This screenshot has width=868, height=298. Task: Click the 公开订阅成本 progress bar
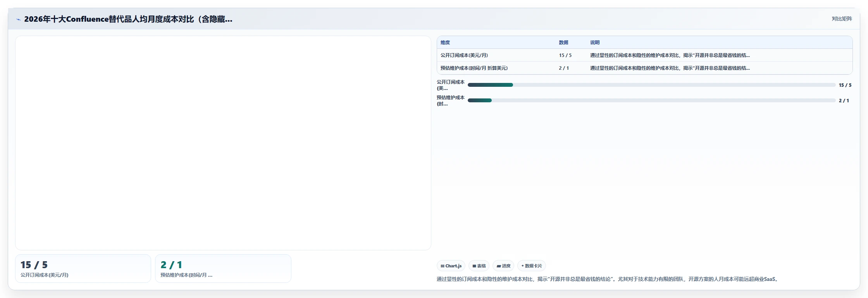651,85
